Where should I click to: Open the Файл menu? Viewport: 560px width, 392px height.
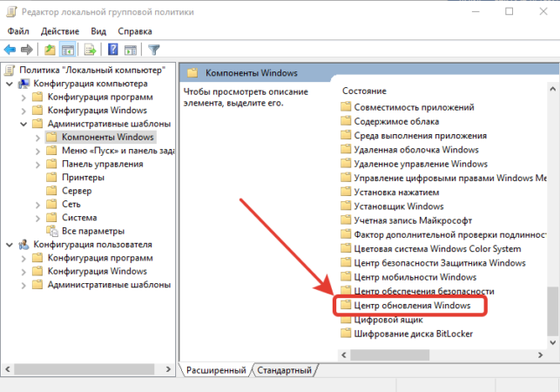coord(18,31)
